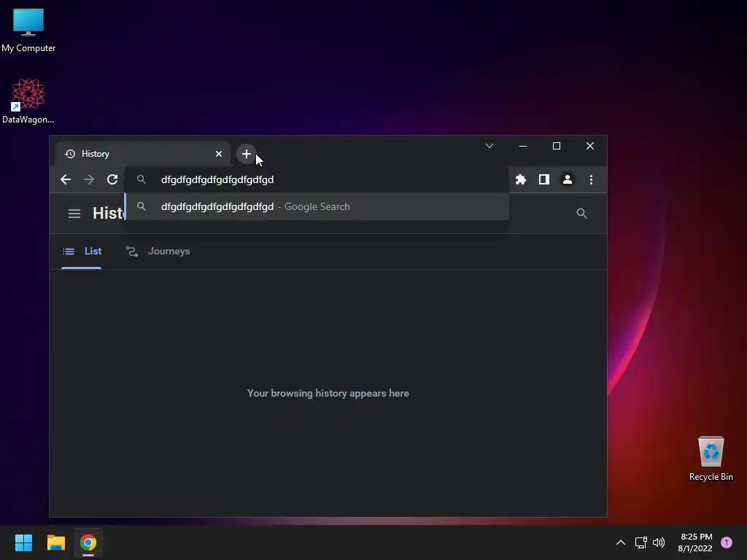Open the profile avatar button
747x560 pixels.
coord(568,179)
